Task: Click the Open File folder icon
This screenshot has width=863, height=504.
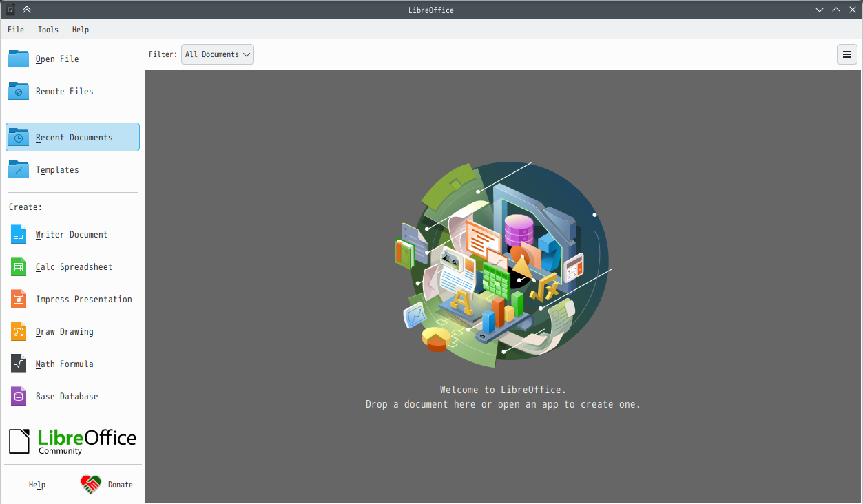Action: click(19, 59)
